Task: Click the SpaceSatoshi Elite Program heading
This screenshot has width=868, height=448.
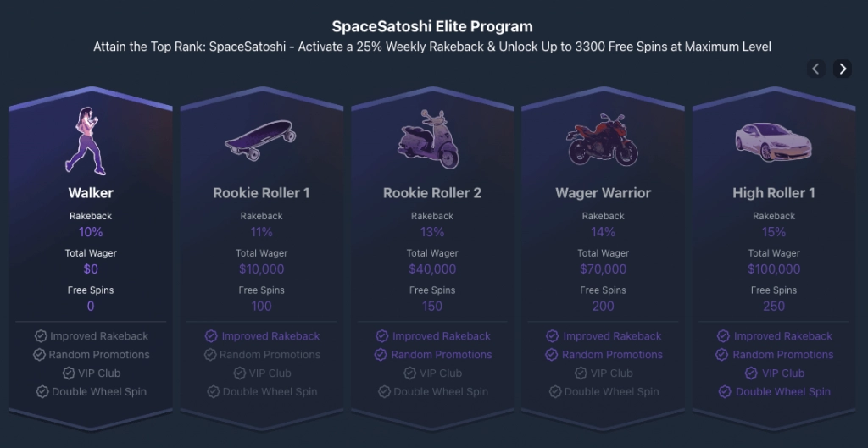Action: pyautogui.click(x=432, y=26)
